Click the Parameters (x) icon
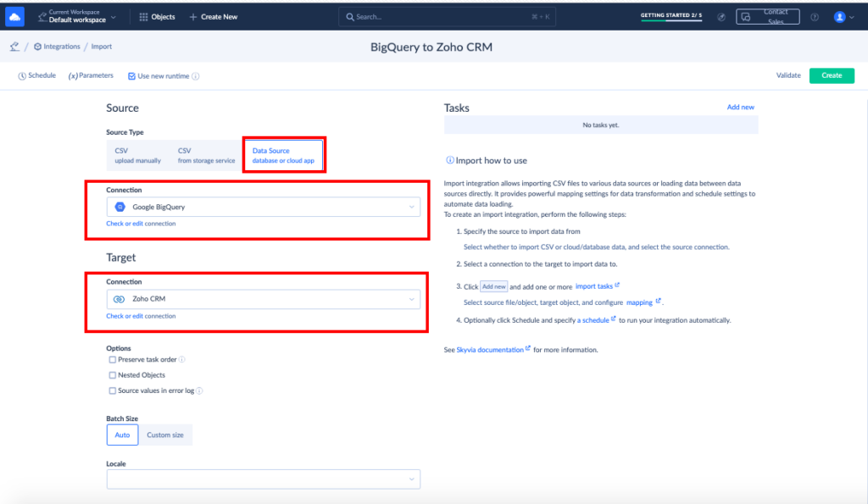Viewport: 868px width, 504px height. [x=73, y=76]
